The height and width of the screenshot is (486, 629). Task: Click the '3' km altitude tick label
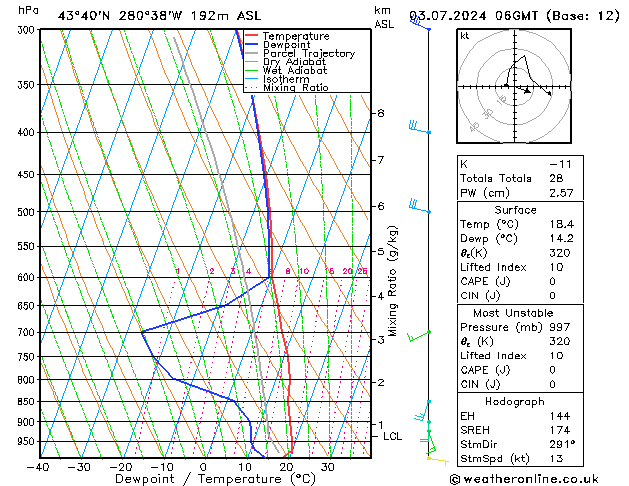[381, 340]
